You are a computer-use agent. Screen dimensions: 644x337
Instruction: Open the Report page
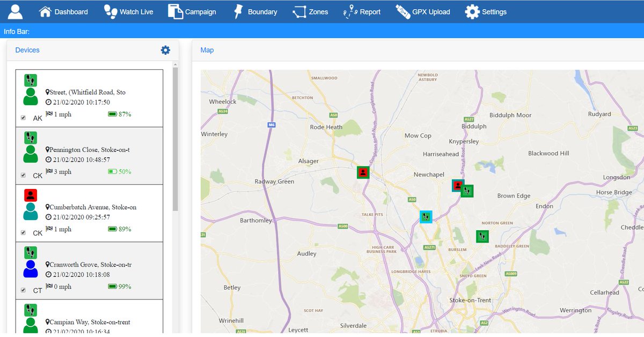(362, 11)
